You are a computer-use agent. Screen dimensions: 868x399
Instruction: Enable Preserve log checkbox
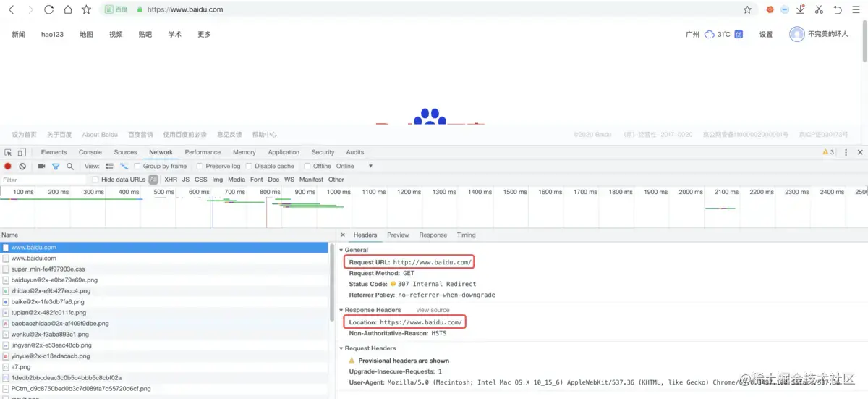(x=200, y=167)
